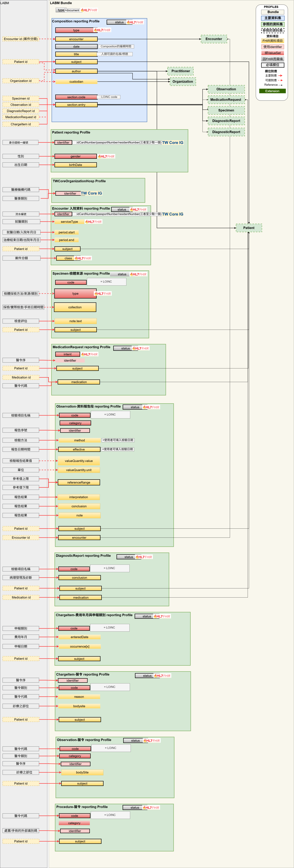Select the 身分證統一編號 source field

21,143
